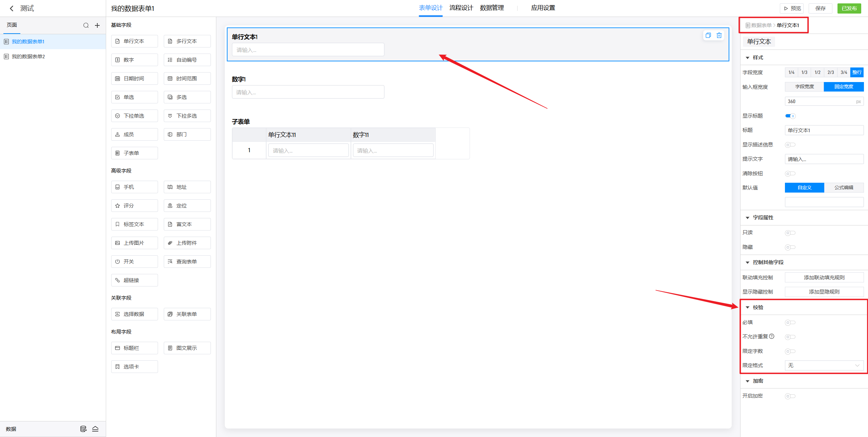Viewport: 868px width, 437px height.
Task: Click the search icon in 页面 panel
Action: pos(86,25)
